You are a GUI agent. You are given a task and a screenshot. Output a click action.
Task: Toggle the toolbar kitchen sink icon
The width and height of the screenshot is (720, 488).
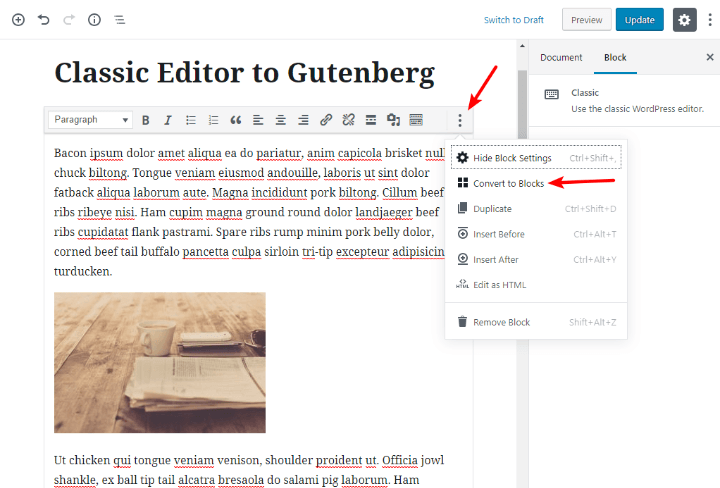coord(416,120)
